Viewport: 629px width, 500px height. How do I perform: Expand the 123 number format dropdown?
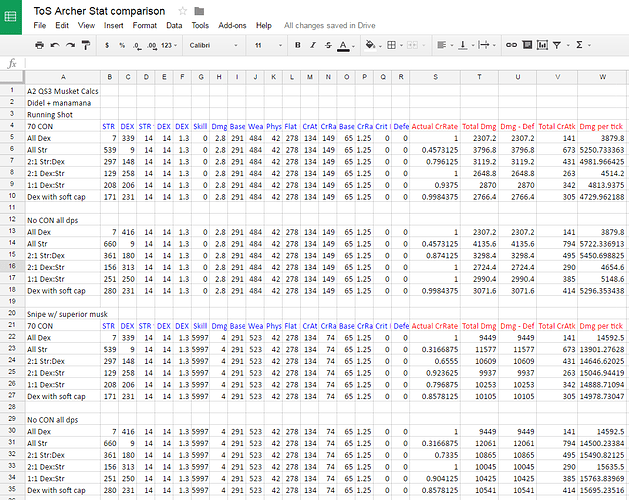(x=170, y=45)
